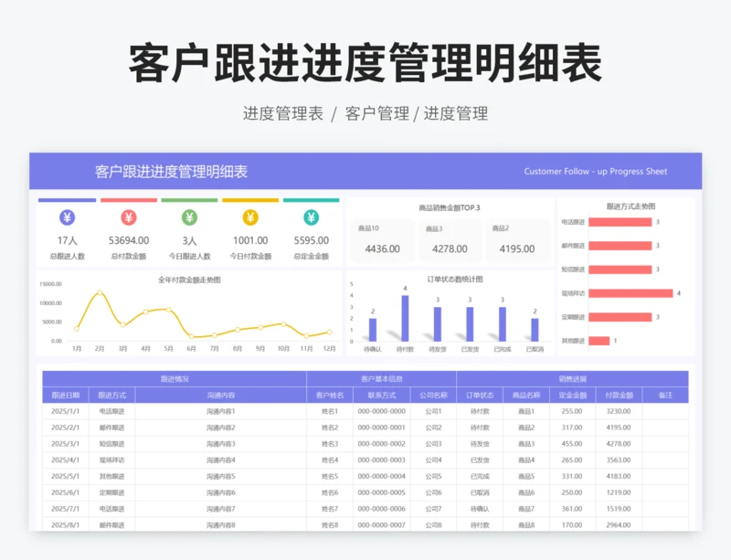Click the Customer Follow-up Progress Sheet banner text
731x560 pixels.
click(x=596, y=171)
